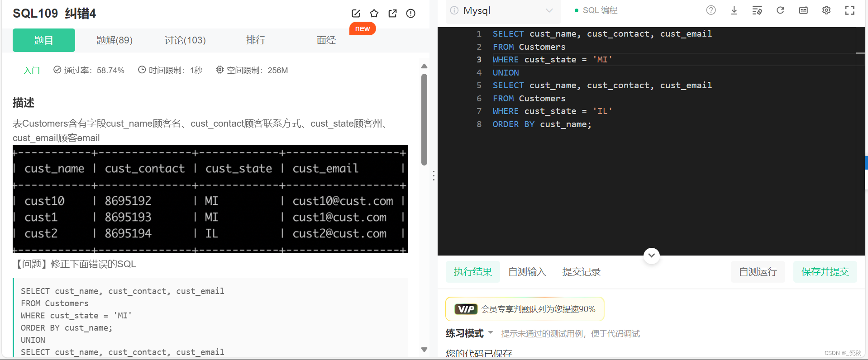Click the memory limit chip icon
Viewport: 868px width, 360px height.
coord(220,70)
